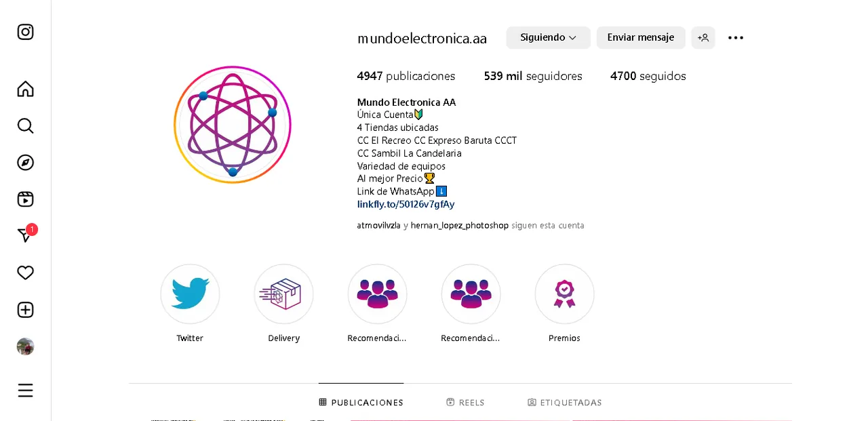Screen dimensions: 868x421
Task: Open the Explore compass icon
Action: click(x=25, y=163)
